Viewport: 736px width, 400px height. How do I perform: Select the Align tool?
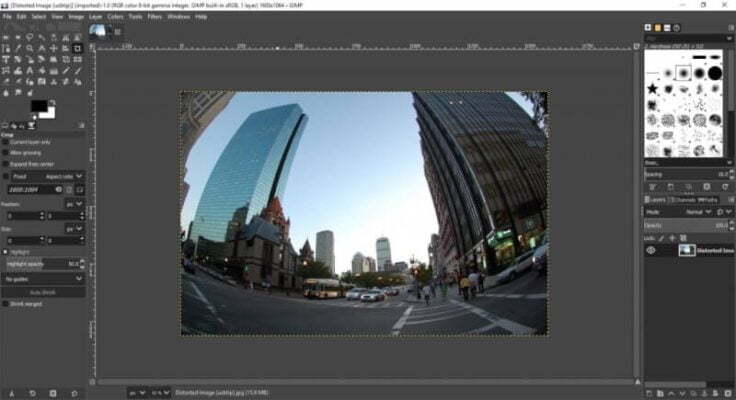pyautogui.click(x=66, y=48)
